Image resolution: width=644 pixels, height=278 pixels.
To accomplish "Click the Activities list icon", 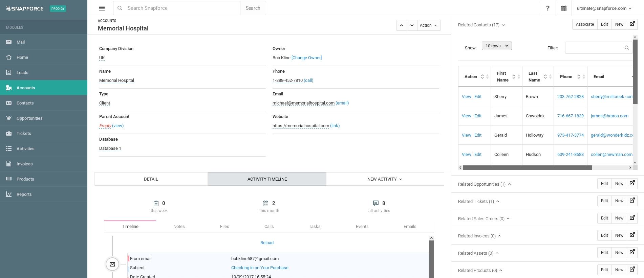I will [x=9, y=148].
